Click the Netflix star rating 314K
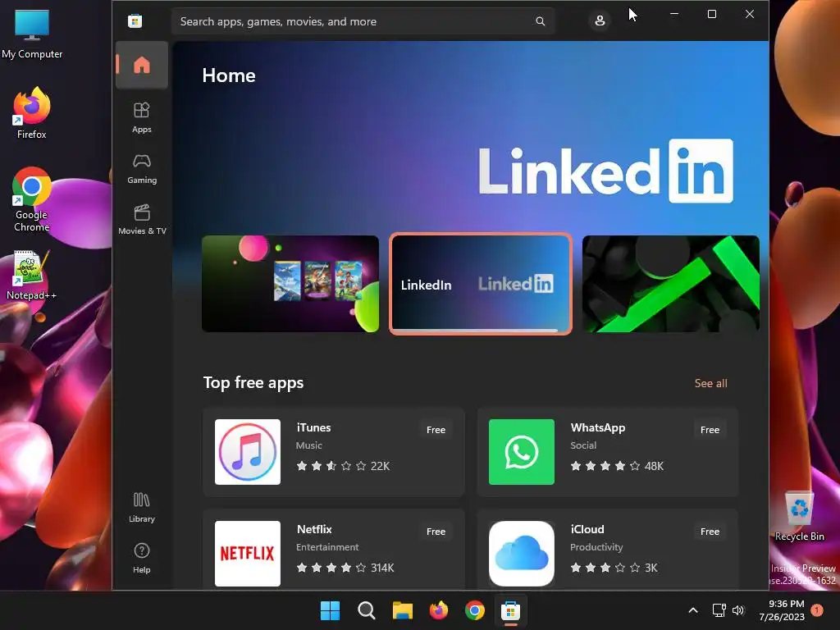The image size is (840, 630). tap(345, 568)
